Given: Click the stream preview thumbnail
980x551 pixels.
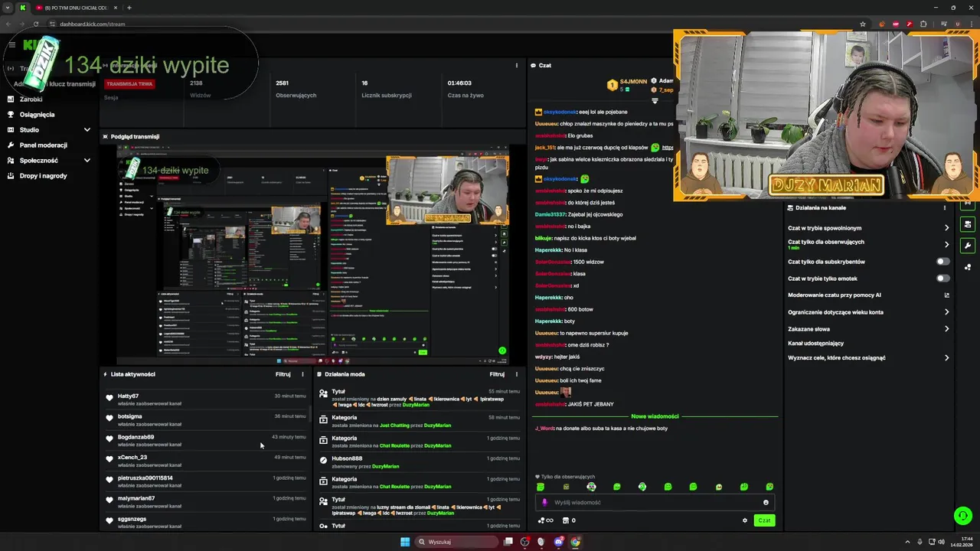Looking at the screenshot, I should (313, 255).
